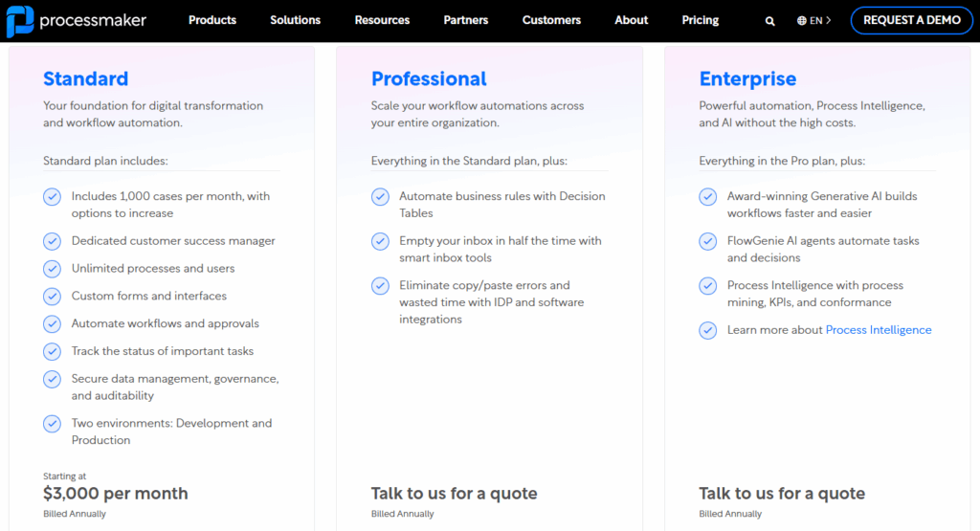Click checkmark beside FlowGenie AI agents
Image resolution: width=980 pixels, height=531 pixels.
click(x=707, y=241)
